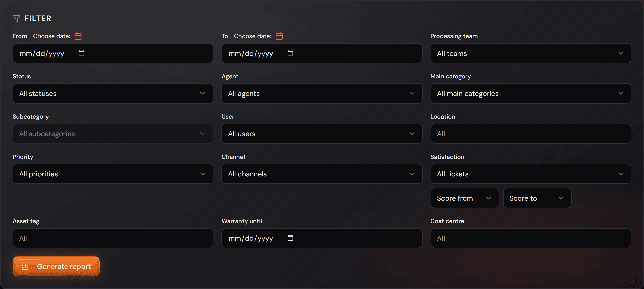644x289 pixels.
Task: Open the All statuses dropdown
Action: tap(113, 93)
